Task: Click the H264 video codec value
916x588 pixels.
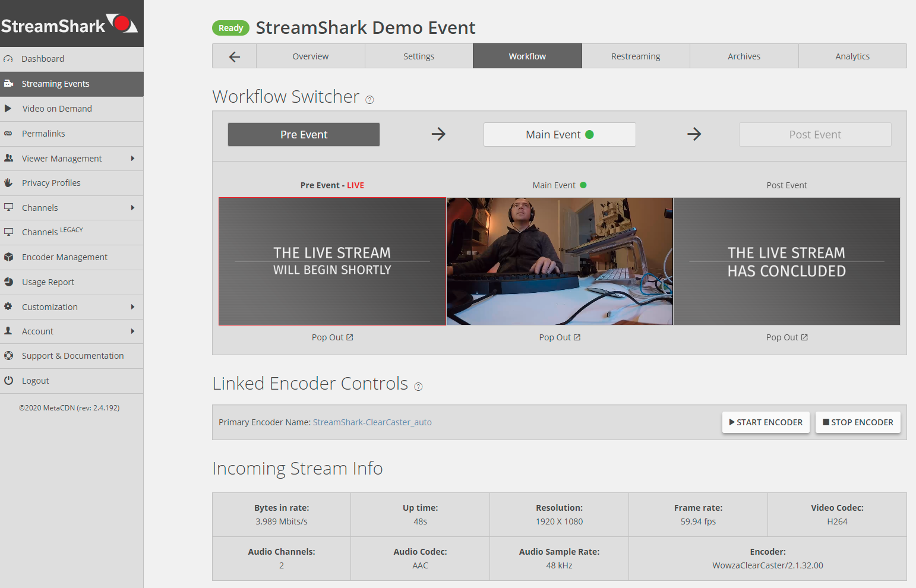Action: (x=838, y=521)
